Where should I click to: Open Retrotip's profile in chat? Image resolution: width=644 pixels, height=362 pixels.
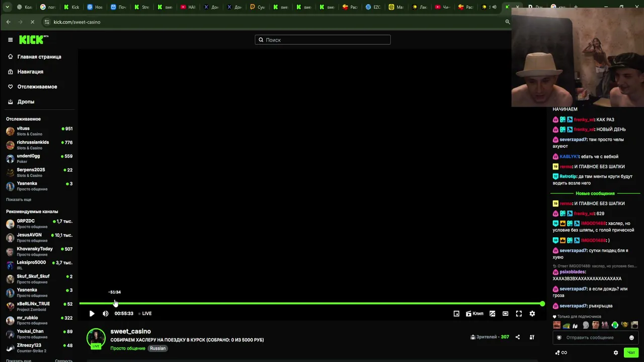click(568, 176)
